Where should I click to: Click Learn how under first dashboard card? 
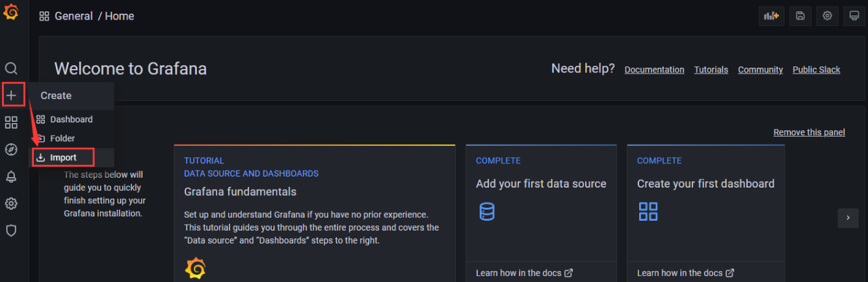686,273
